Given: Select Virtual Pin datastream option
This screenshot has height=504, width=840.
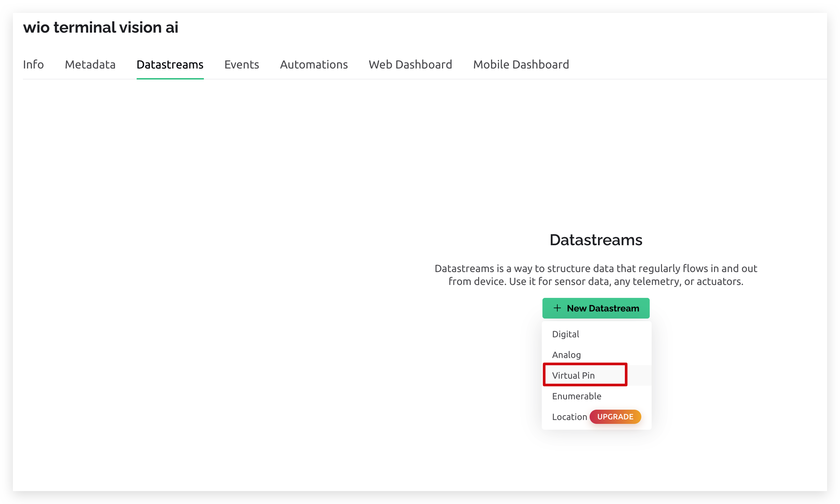Looking at the screenshot, I should tap(596, 375).
